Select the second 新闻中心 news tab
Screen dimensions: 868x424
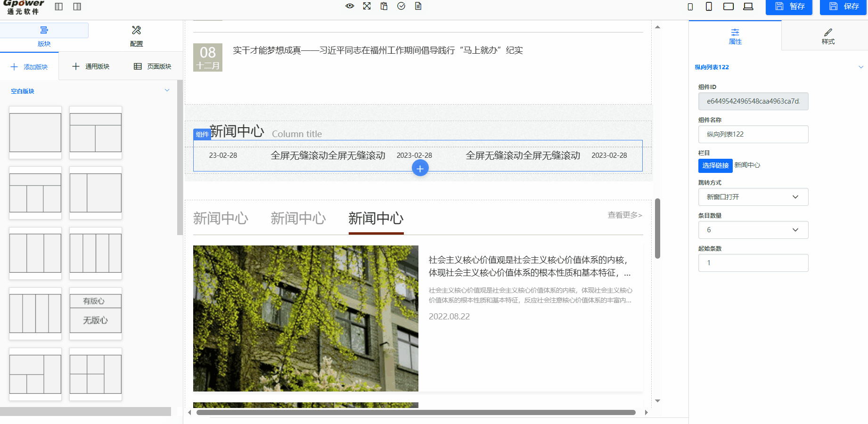pos(298,218)
